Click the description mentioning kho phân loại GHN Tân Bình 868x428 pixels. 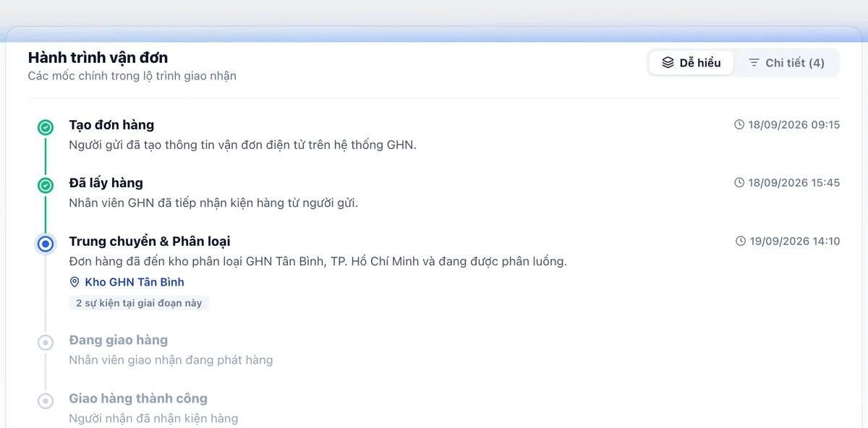[x=318, y=261]
